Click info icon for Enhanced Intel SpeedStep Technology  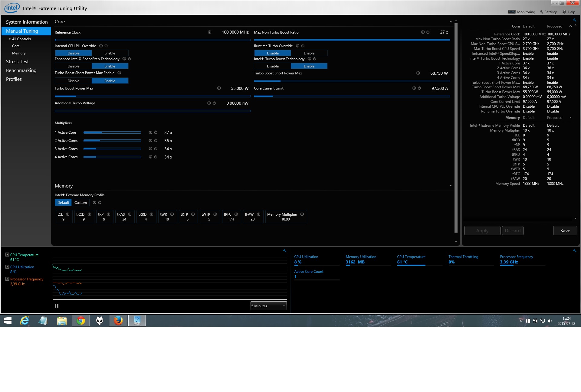[124, 59]
